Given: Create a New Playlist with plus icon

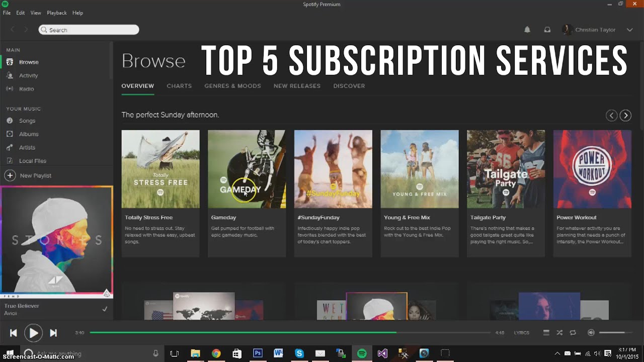Looking at the screenshot, I should (10, 175).
